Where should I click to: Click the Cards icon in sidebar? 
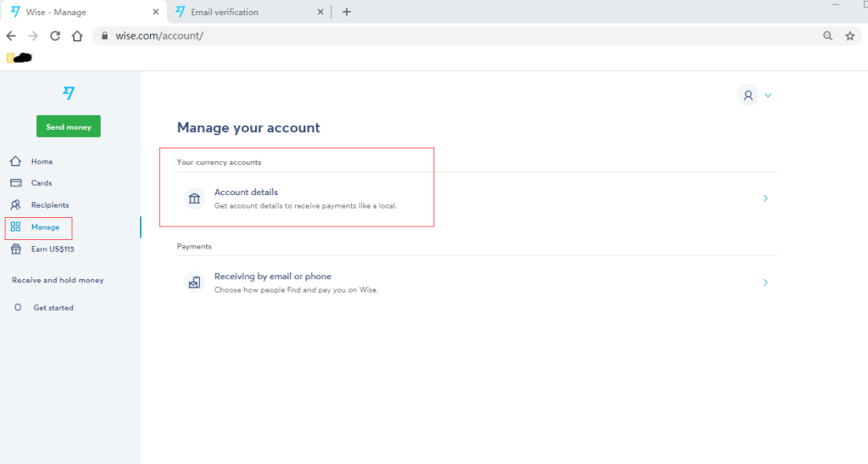(x=16, y=182)
